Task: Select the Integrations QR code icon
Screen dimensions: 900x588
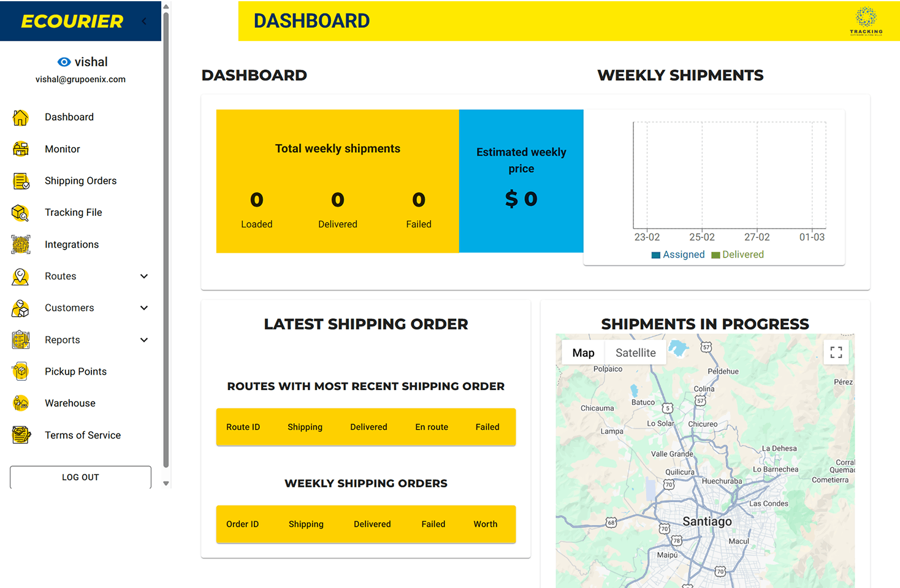Action: [x=20, y=245]
